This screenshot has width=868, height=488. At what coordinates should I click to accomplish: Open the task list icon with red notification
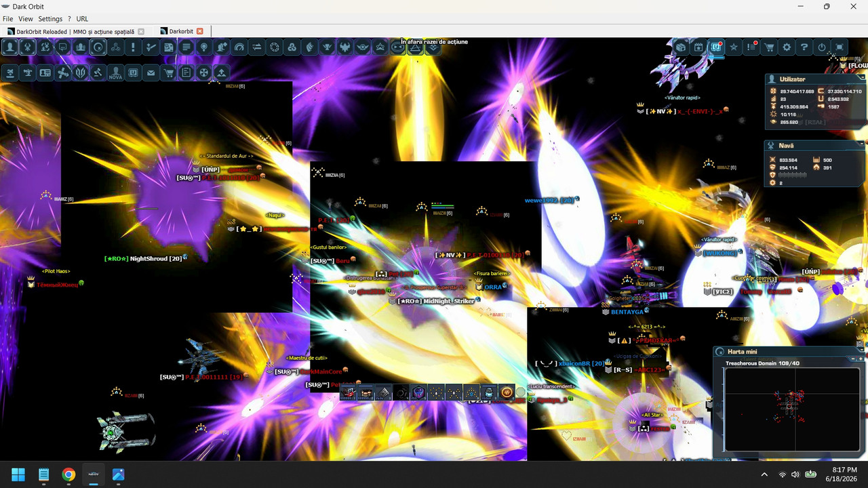tap(751, 47)
